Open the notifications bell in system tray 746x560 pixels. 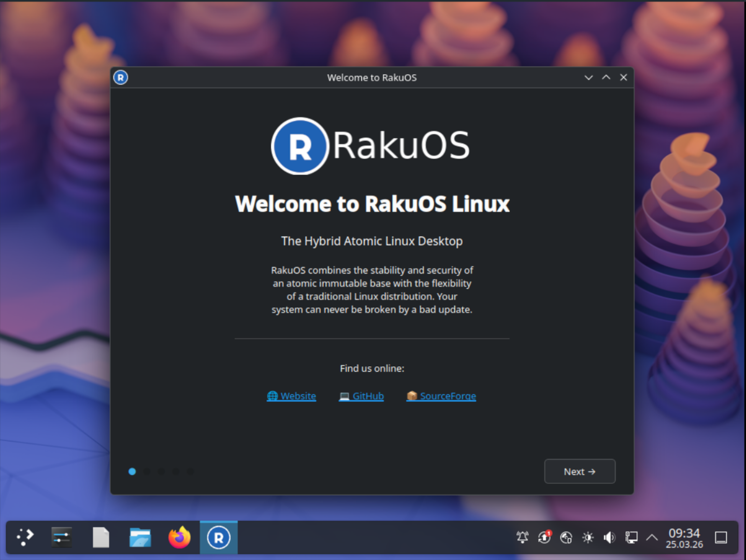(522, 537)
